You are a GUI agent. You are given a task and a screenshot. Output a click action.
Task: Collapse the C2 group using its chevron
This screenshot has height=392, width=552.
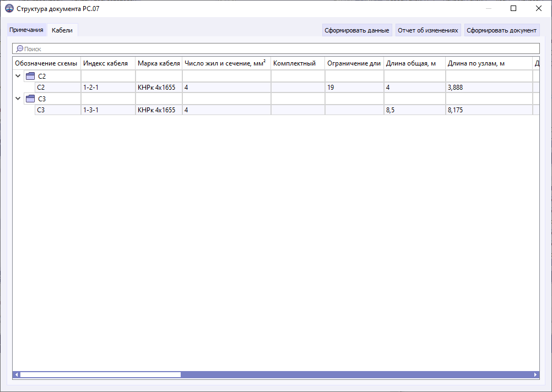click(x=18, y=75)
